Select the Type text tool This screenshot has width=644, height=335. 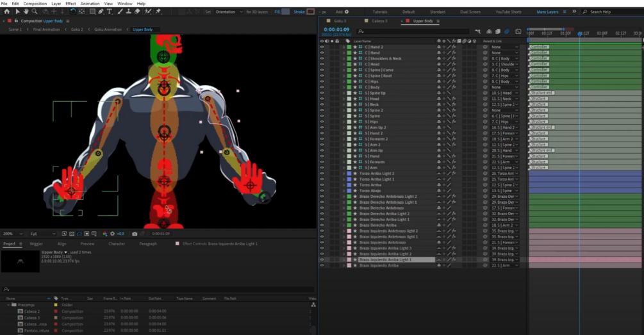pos(109,12)
